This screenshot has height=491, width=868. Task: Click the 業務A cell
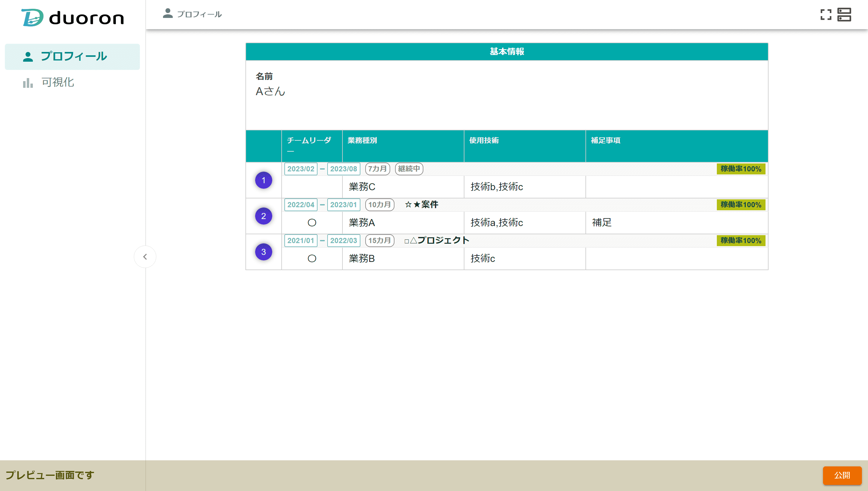tap(403, 223)
